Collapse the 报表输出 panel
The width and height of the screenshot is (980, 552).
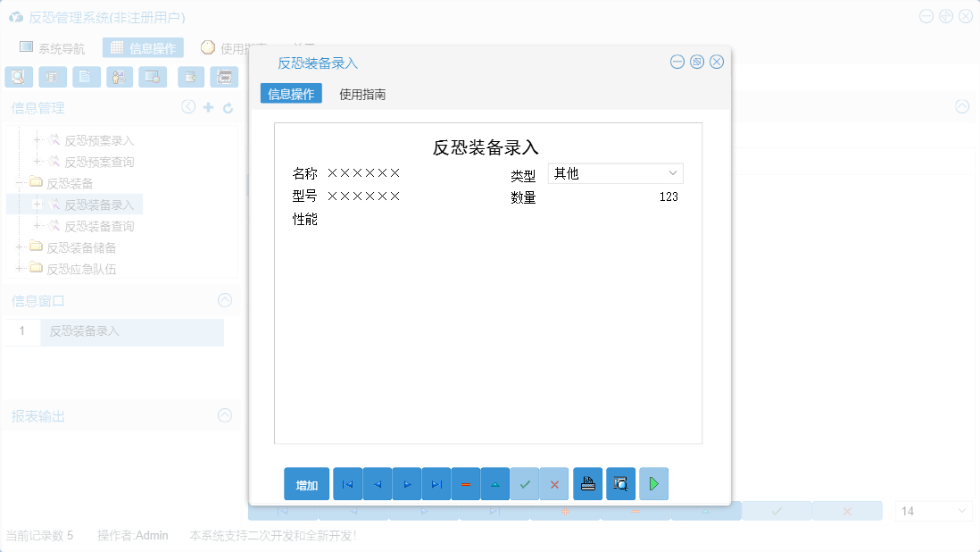pos(224,415)
